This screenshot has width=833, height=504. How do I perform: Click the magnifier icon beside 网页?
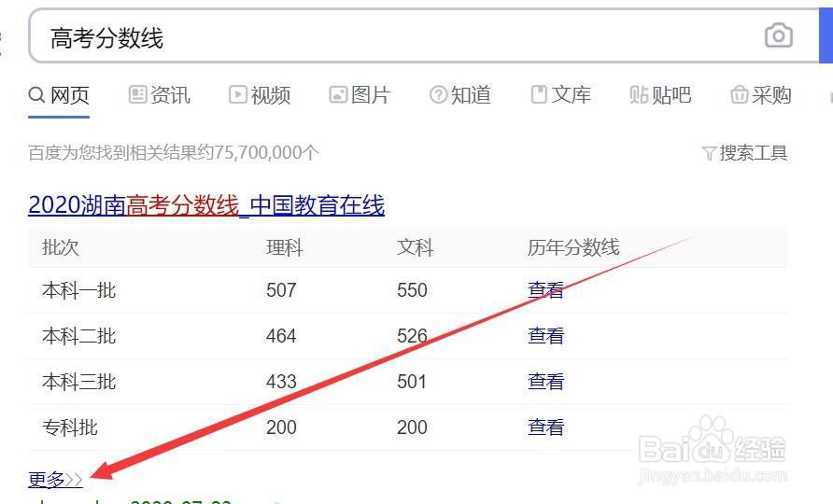36,95
